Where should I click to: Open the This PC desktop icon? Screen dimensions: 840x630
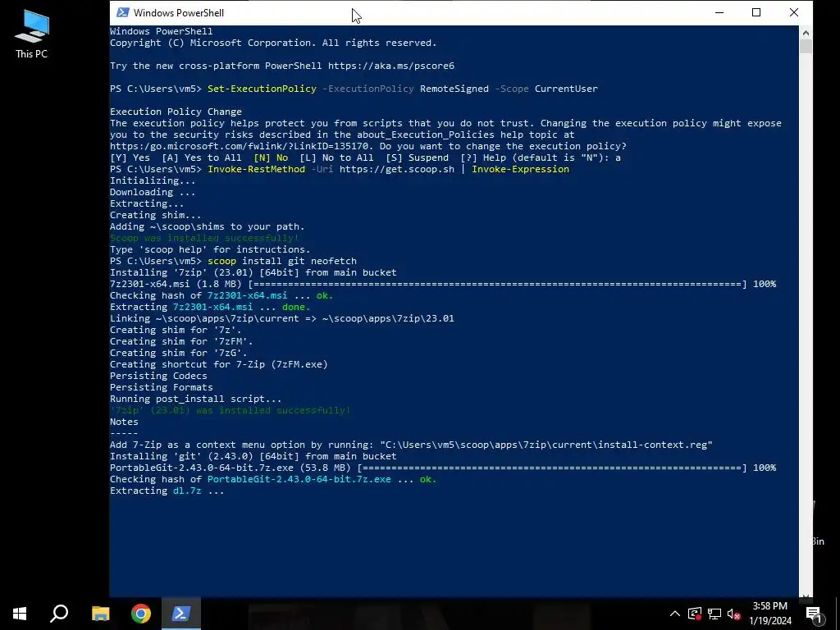click(x=32, y=34)
